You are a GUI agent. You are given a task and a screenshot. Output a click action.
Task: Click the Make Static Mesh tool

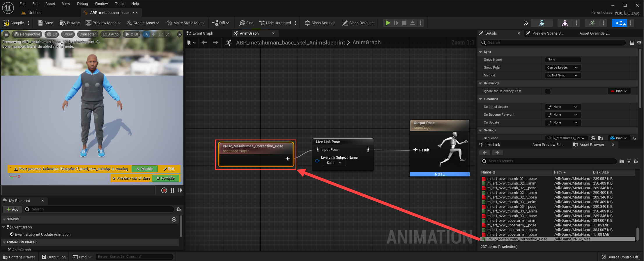(185, 23)
